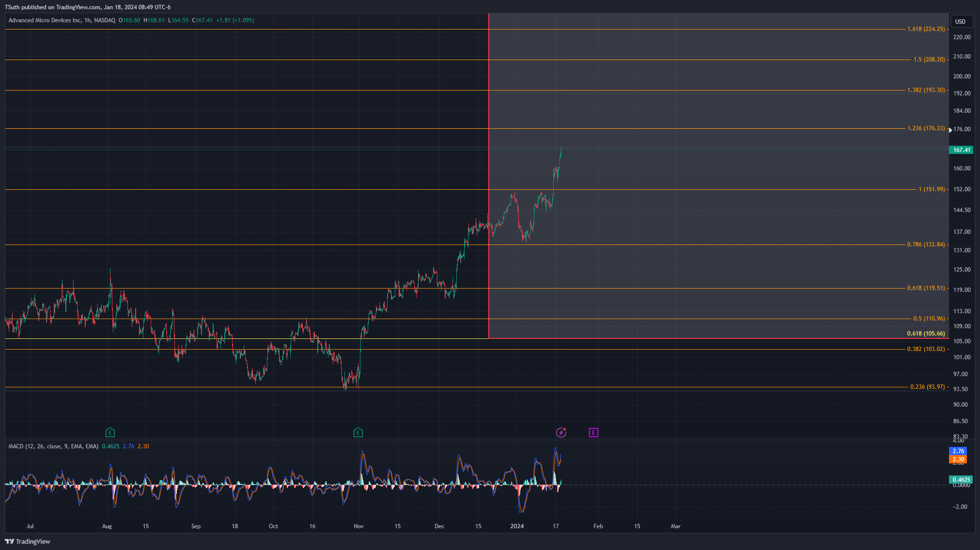Screen dimensions: 980x550
Task: Click the yellow 0.618 (105.66) label
Action: coord(926,334)
